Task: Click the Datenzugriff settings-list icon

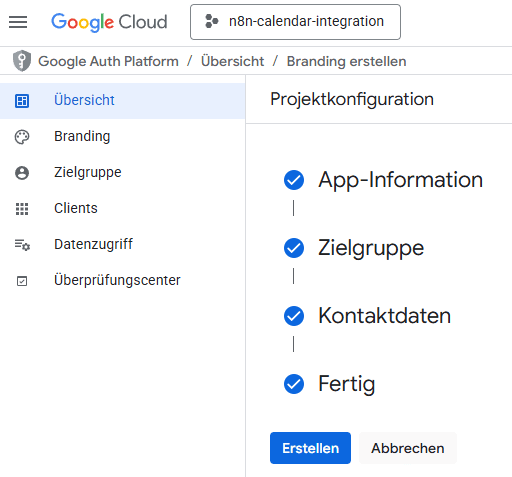Action: [x=22, y=245]
